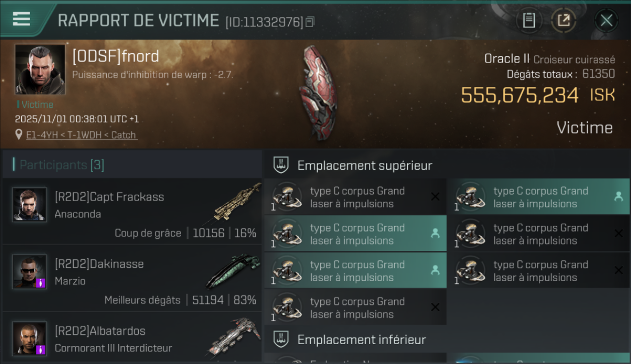Click the location pin icon

point(19,134)
